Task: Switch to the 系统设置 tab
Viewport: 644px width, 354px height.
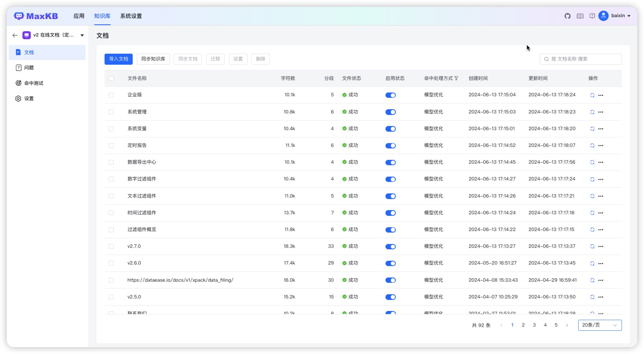Action: (x=130, y=16)
